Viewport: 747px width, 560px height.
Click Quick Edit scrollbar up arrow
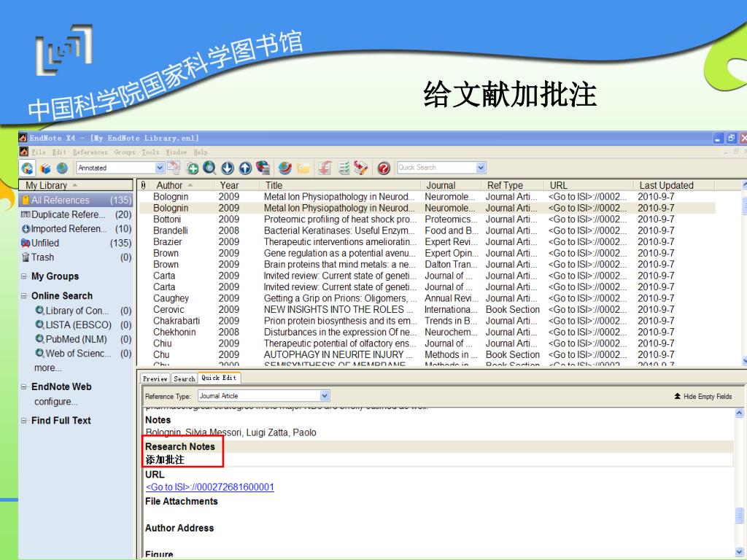[740, 413]
